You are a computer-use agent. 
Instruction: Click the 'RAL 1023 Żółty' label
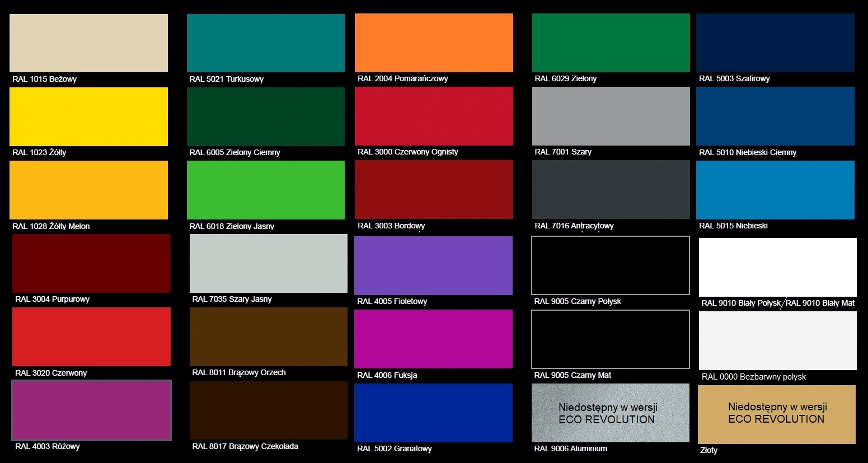(x=39, y=152)
